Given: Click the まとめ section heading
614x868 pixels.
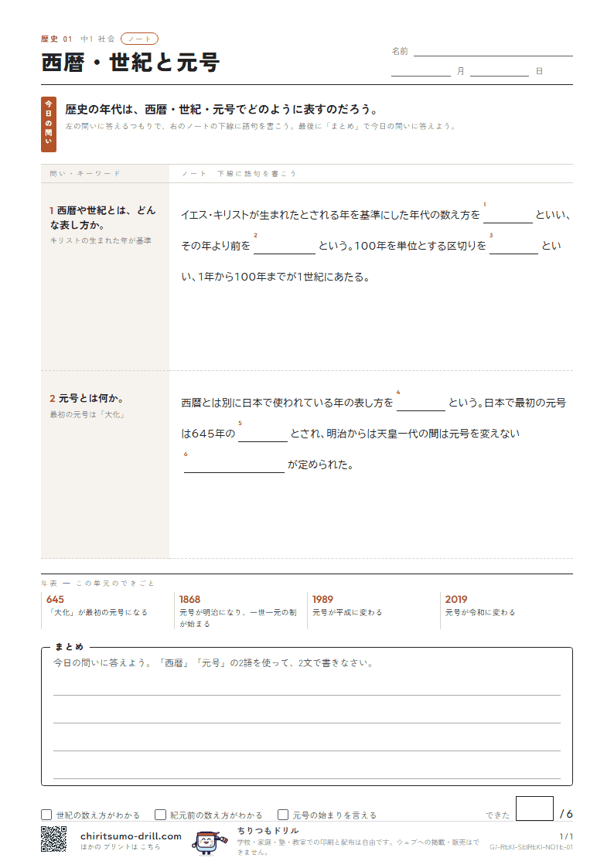Looking at the screenshot, I should click(x=69, y=647).
